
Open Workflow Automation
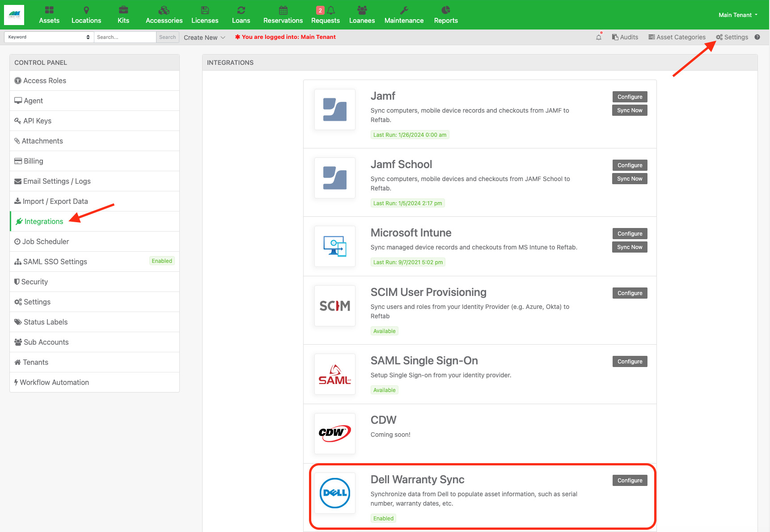(94, 382)
